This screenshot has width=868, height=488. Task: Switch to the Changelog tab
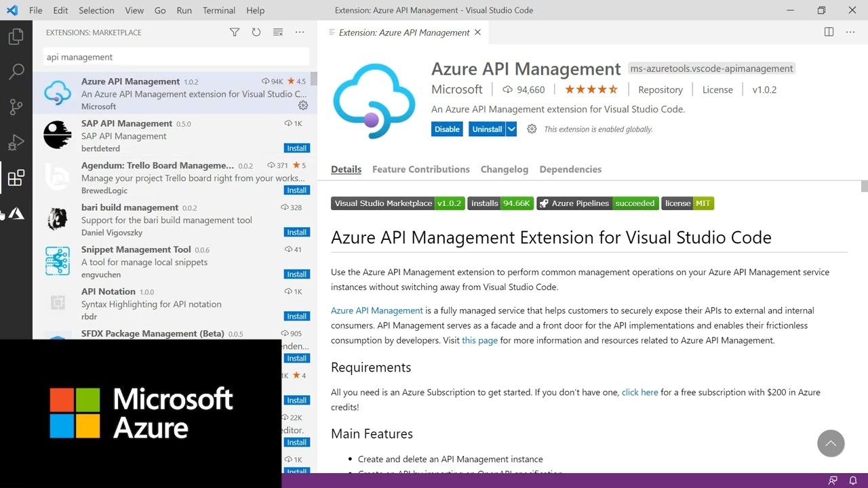[505, 169]
